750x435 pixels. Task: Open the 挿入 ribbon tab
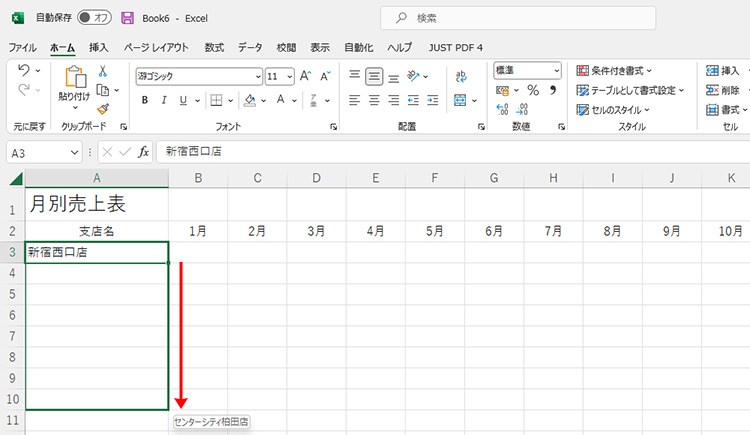pos(99,47)
